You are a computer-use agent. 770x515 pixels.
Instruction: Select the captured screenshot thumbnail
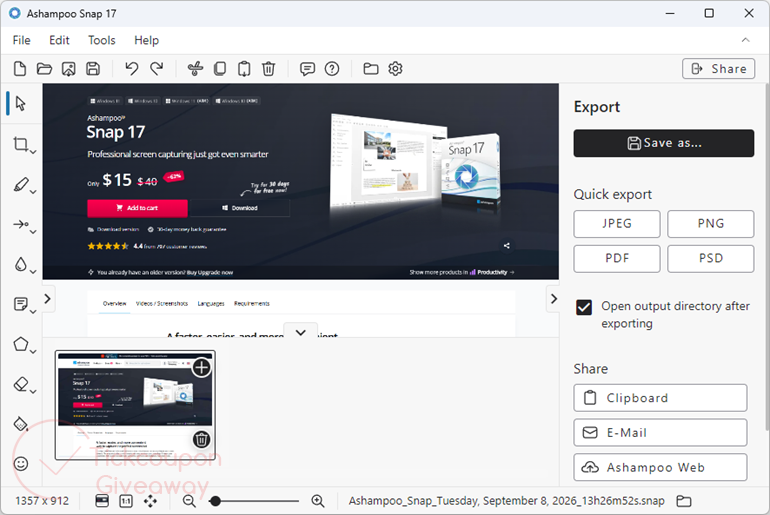click(135, 406)
